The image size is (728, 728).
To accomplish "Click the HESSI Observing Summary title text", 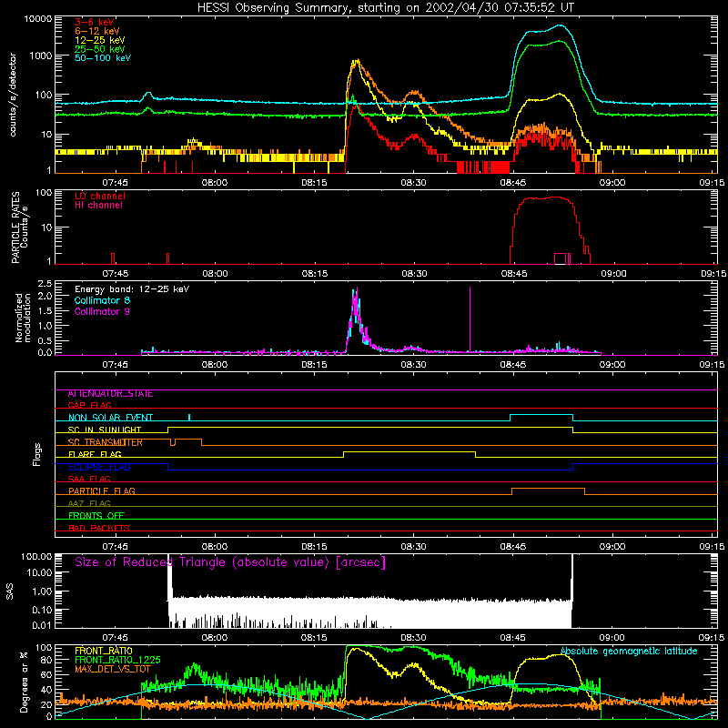I will 385,8.
